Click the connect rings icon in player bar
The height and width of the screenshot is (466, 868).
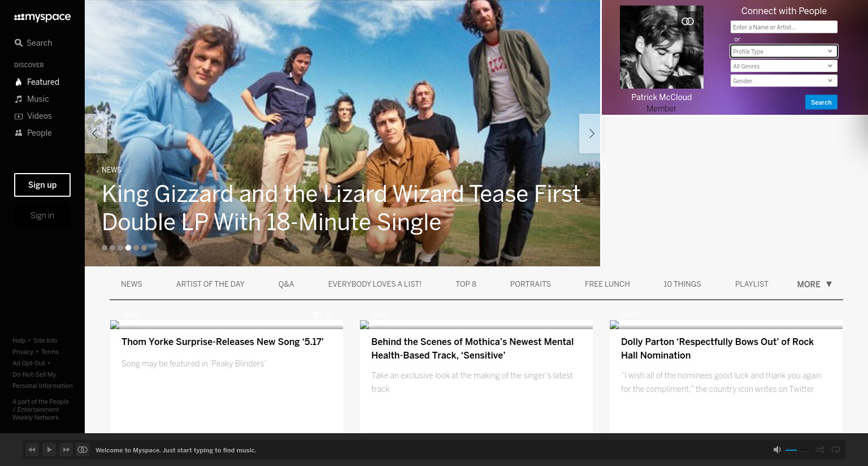coord(83,450)
